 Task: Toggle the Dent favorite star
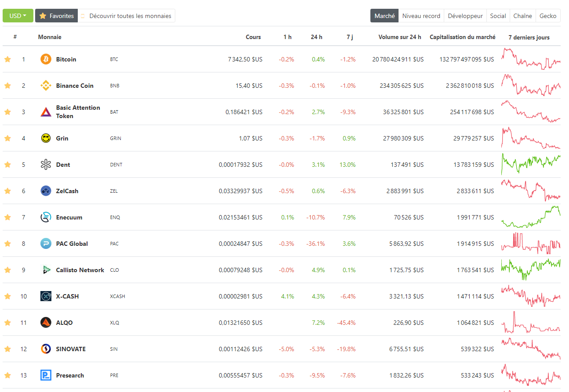tap(7, 165)
